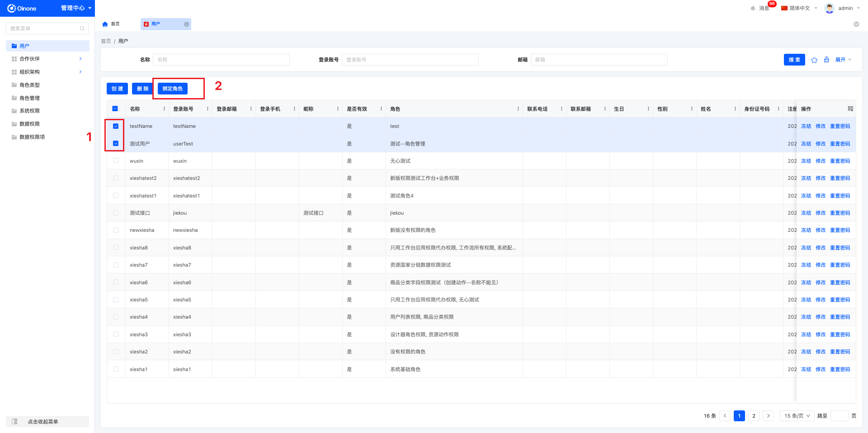Uncheck the testName row checkbox
This screenshot has height=433, width=868.
116,126
